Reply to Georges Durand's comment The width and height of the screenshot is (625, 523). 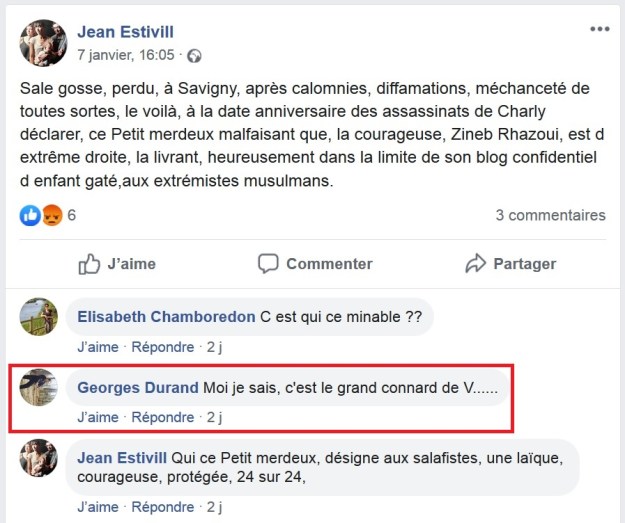click(x=163, y=417)
